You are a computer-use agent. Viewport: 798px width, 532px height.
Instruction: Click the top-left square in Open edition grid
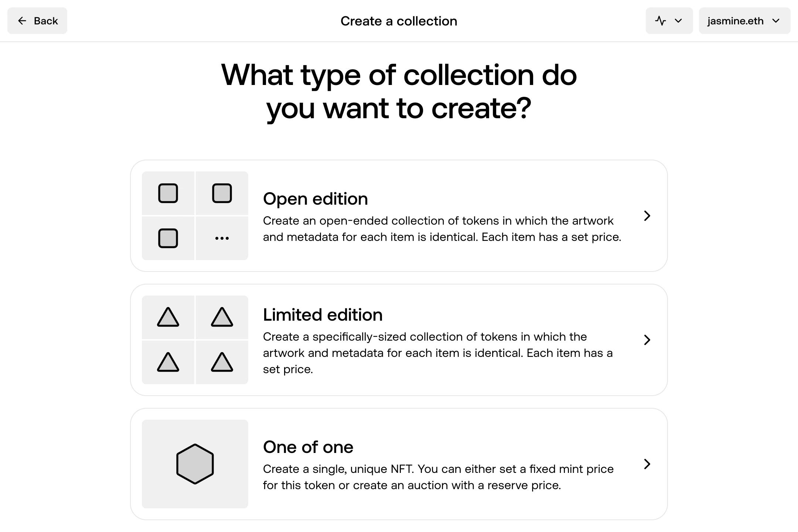(168, 193)
